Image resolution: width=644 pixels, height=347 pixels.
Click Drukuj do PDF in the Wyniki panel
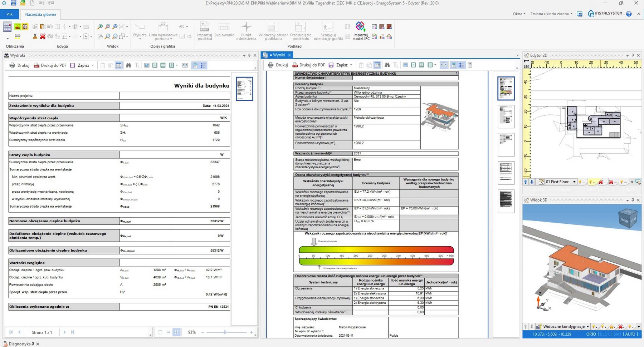pos(309,65)
